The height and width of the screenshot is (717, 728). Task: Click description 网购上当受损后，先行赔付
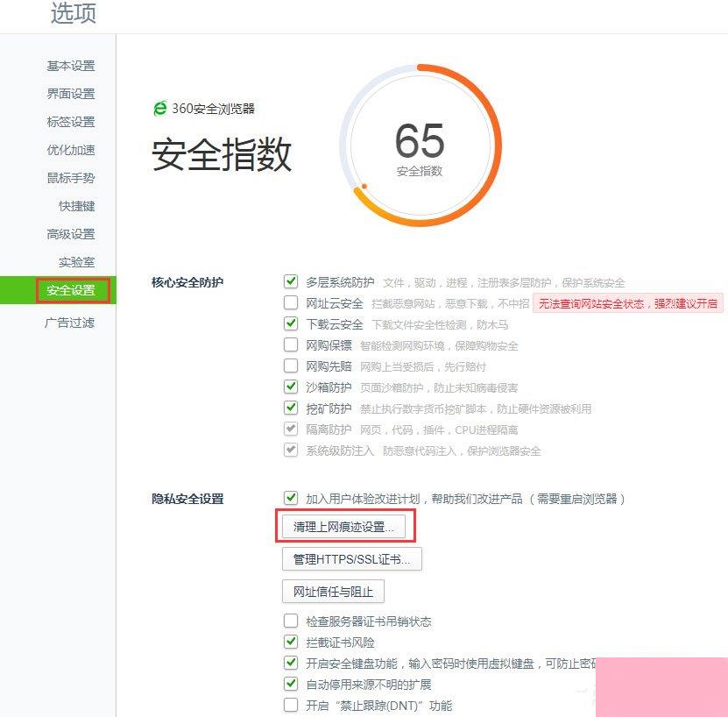click(x=423, y=366)
